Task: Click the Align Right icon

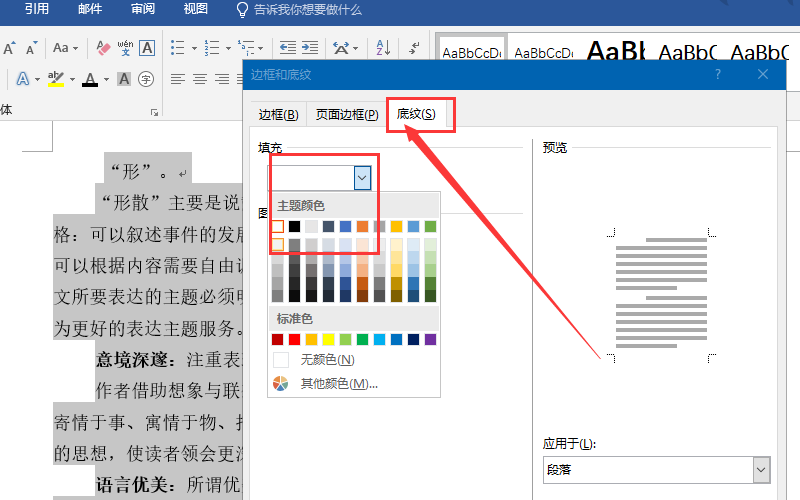Action: (x=222, y=79)
